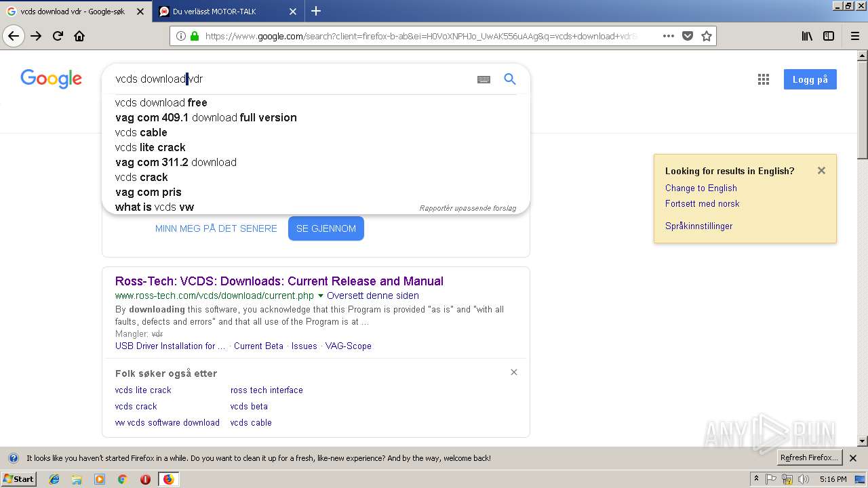Open the Firefox home page

tap(79, 36)
